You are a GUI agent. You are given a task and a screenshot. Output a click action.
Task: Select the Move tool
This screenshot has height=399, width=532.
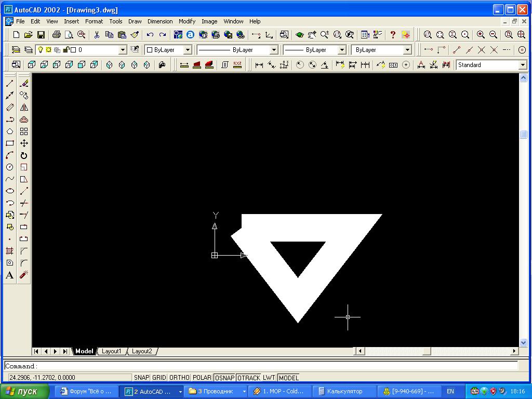point(24,143)
